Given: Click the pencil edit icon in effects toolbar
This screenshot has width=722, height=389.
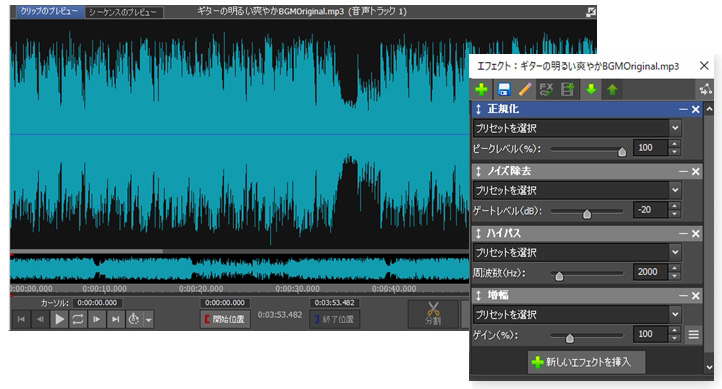Looking at the screenshot, I should click(525, 89).
